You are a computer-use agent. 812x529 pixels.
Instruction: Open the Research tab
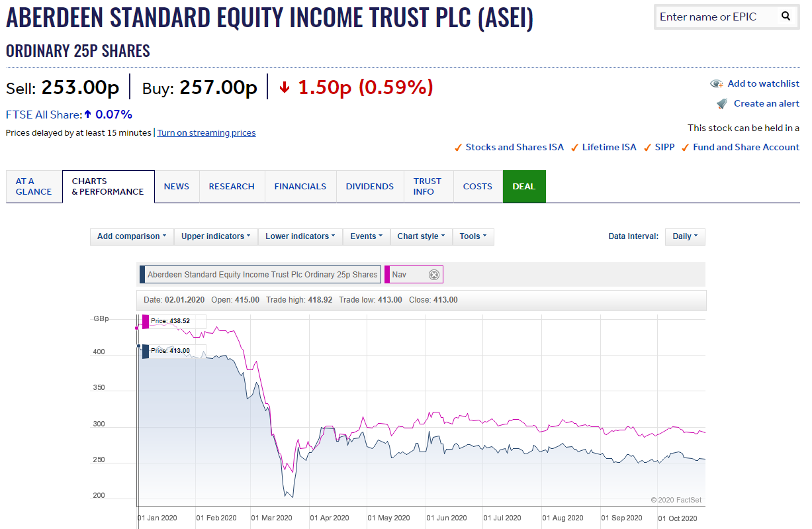pyautogui.click(x=232, y=187)
